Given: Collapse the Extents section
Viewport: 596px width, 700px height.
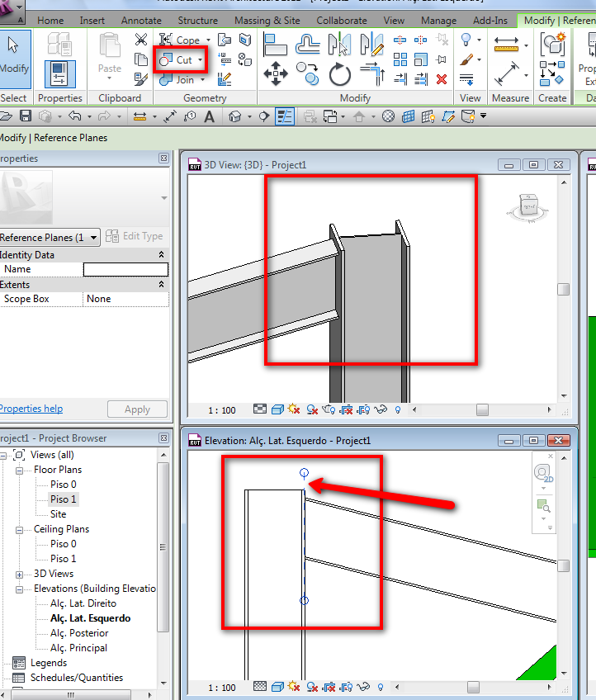Looking at the screenshot, I should pos(161,284).
